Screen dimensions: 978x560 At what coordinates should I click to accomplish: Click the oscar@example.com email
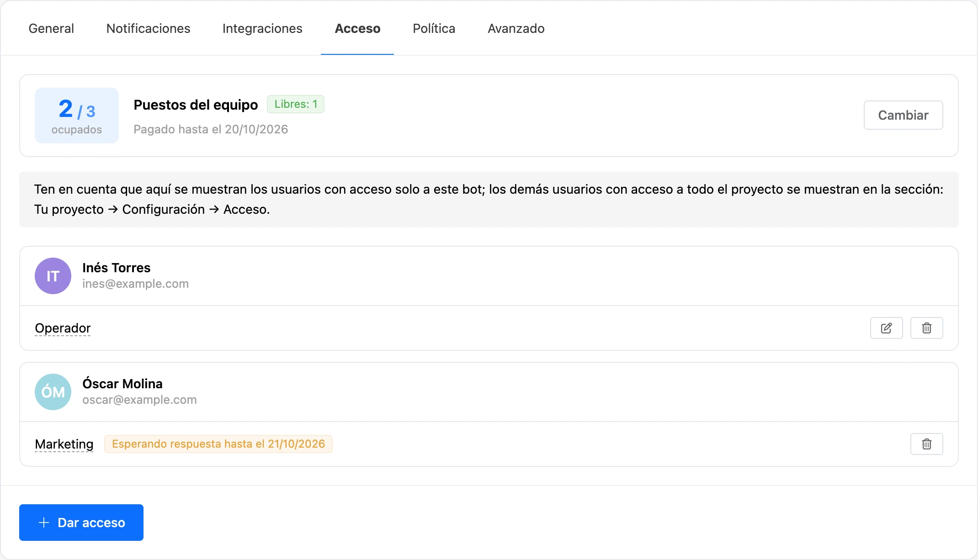tap(139, 400)
